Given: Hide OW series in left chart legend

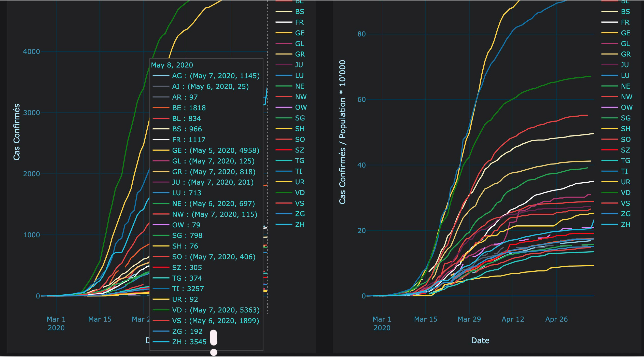Looking at the screenshot, I should click(x=301, y=107).
